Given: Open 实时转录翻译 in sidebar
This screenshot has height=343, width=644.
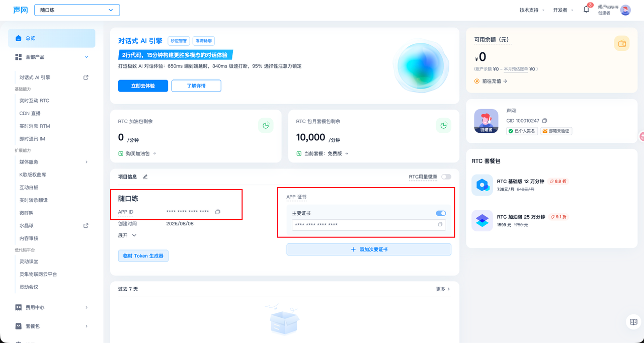Looking at the screenshot, I should 33,200.
